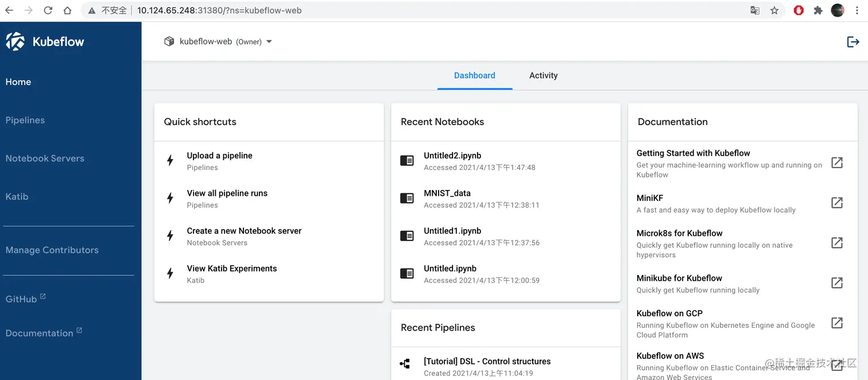Viewport: 868px width, 380px height.
Task: Click Manage Contributors link
Action: tap(52, 250)
